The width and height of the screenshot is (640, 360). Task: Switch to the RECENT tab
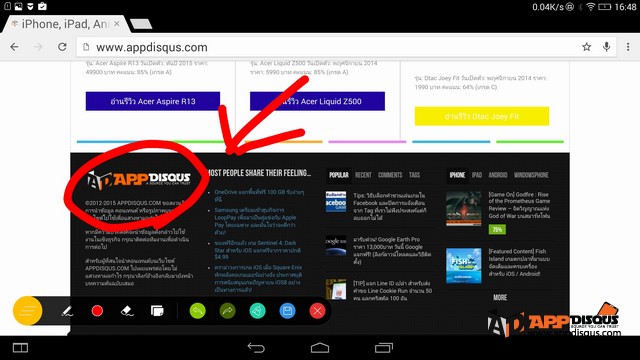coord(363,175)
